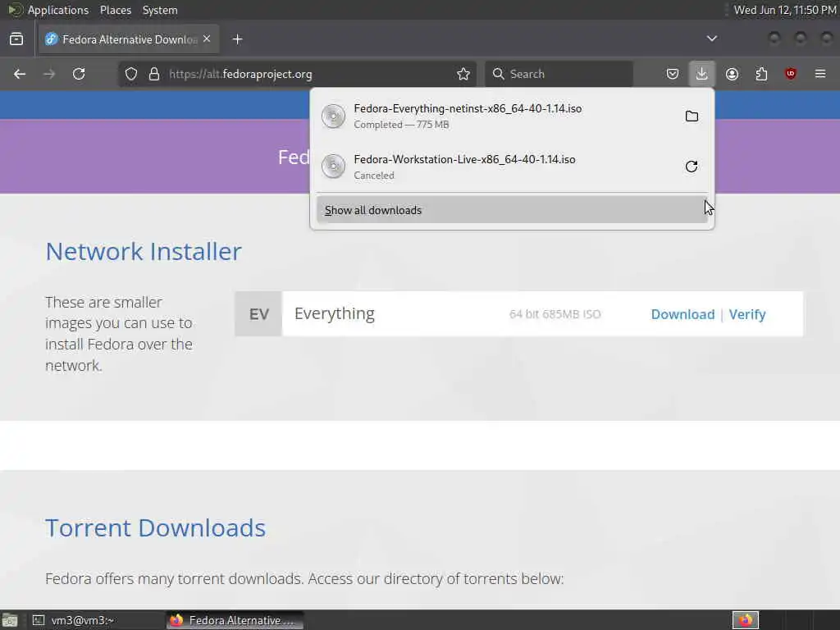This screenshot has width=840, height=630.
Task: Open the Firefox View icon
Action: click(x=16, y=39)
